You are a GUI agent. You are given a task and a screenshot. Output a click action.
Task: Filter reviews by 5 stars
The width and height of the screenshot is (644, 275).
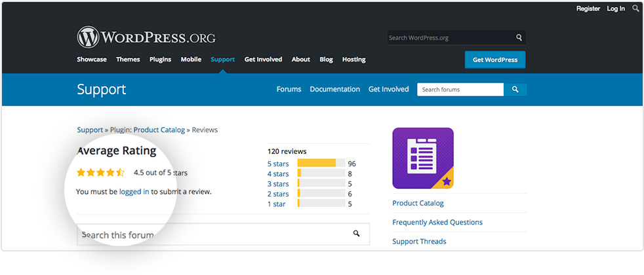point(278,164)
